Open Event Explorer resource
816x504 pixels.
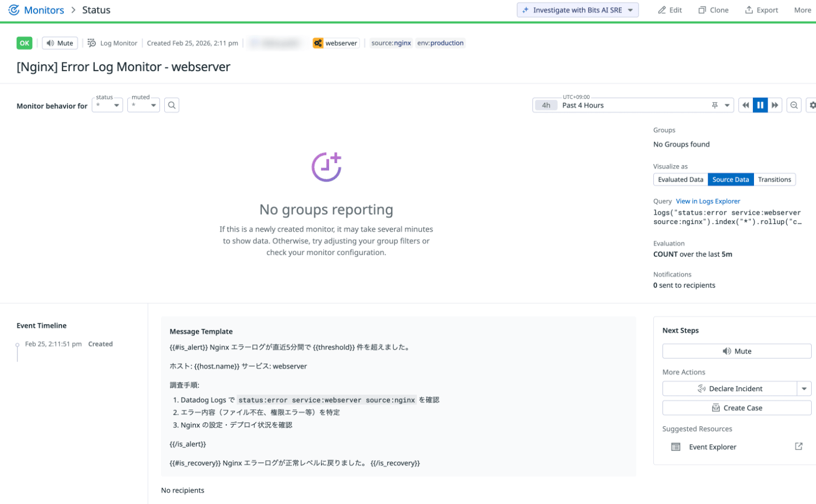pyautogui.click(x=712, y=447)
